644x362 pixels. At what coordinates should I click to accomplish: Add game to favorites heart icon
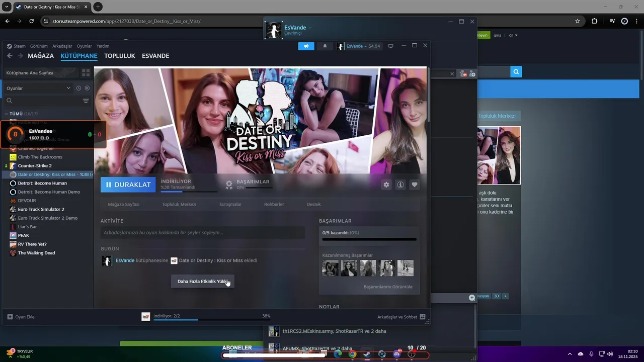point(415,185)
